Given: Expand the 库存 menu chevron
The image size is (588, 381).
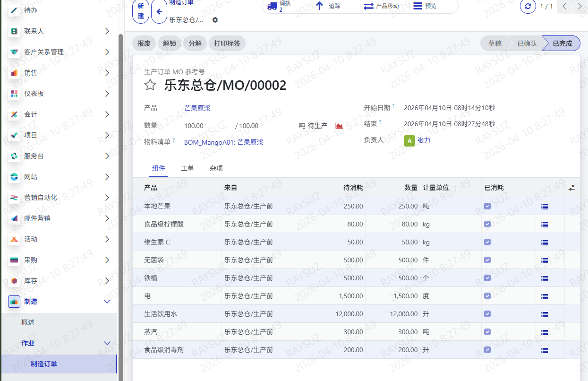Looking at the screenshot, I should click(x=107, y=281).
